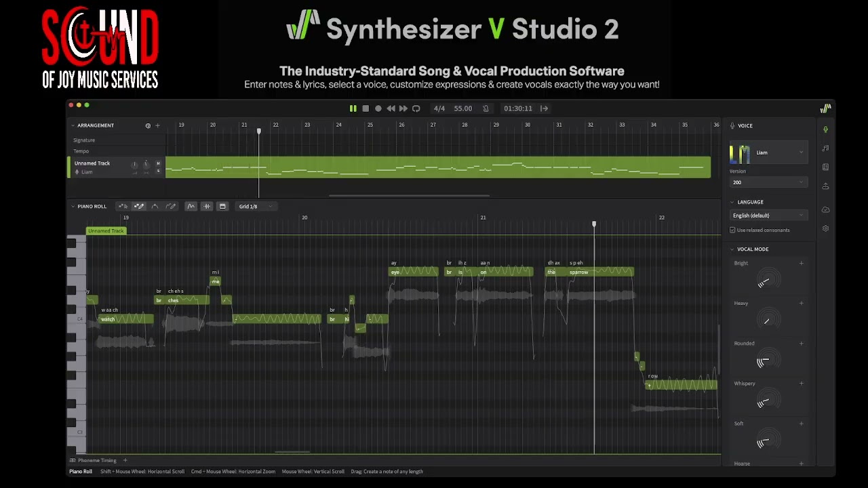Open the Grid 1/8 dropdown

click(256, 206)
